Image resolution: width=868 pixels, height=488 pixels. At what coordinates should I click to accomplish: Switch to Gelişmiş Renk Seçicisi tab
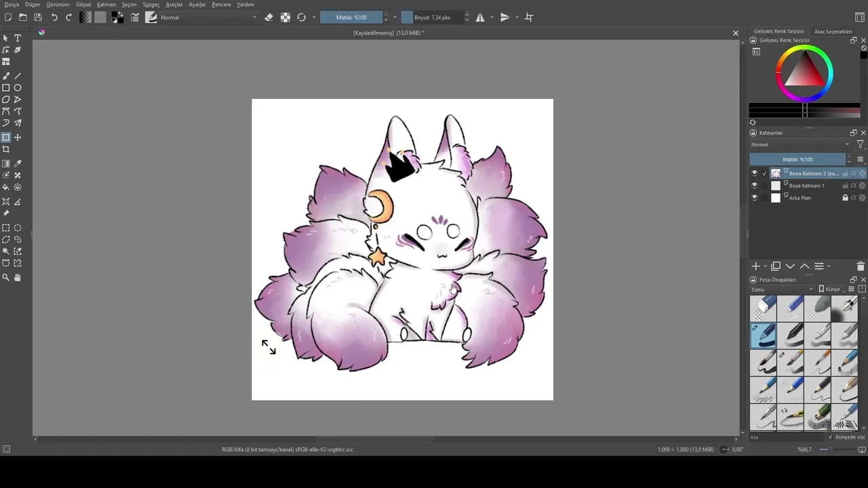(x=779, y=31)
